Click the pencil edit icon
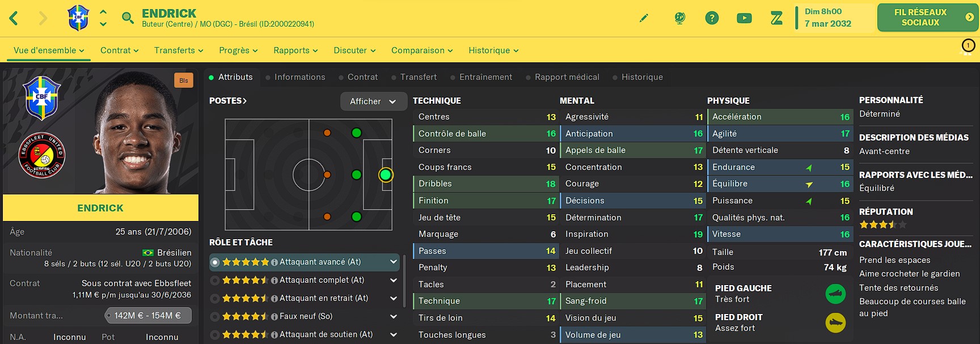The width and height of the screenshot is (980, 344). click(x=644, y=18)
